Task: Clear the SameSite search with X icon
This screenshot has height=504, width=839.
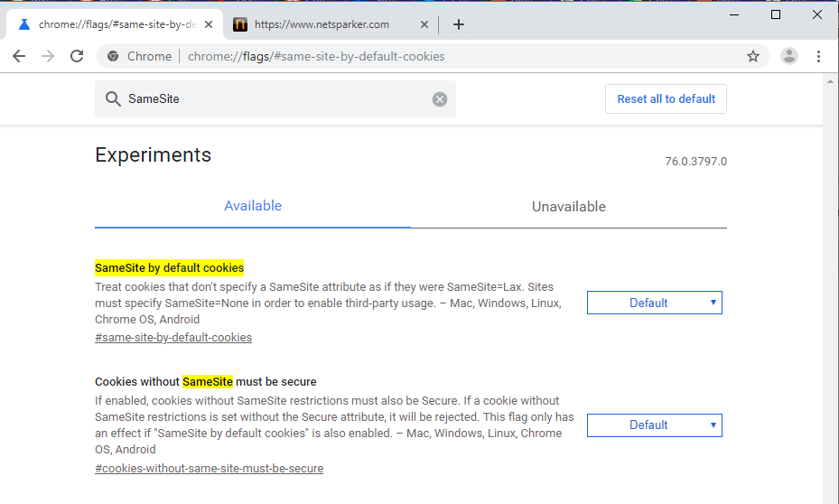Action: 440,99
